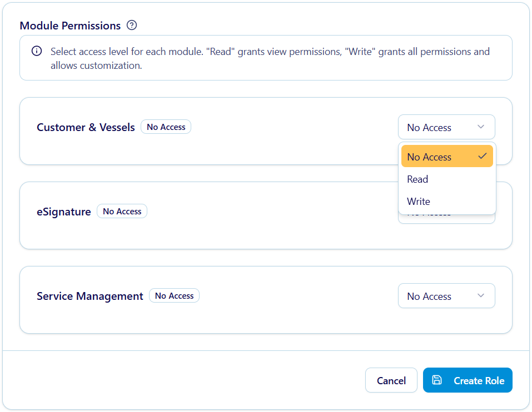The height and width of the screenshot is (412, 532).
Task: Click the No Access badge beside Customer & Vessels
Action: (166, 127)
